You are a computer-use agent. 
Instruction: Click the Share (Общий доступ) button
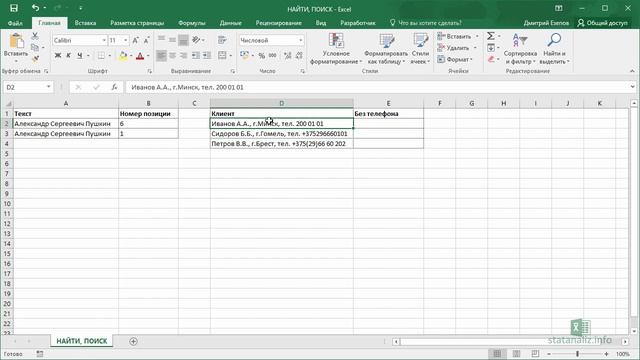click(x=603, y=23)
